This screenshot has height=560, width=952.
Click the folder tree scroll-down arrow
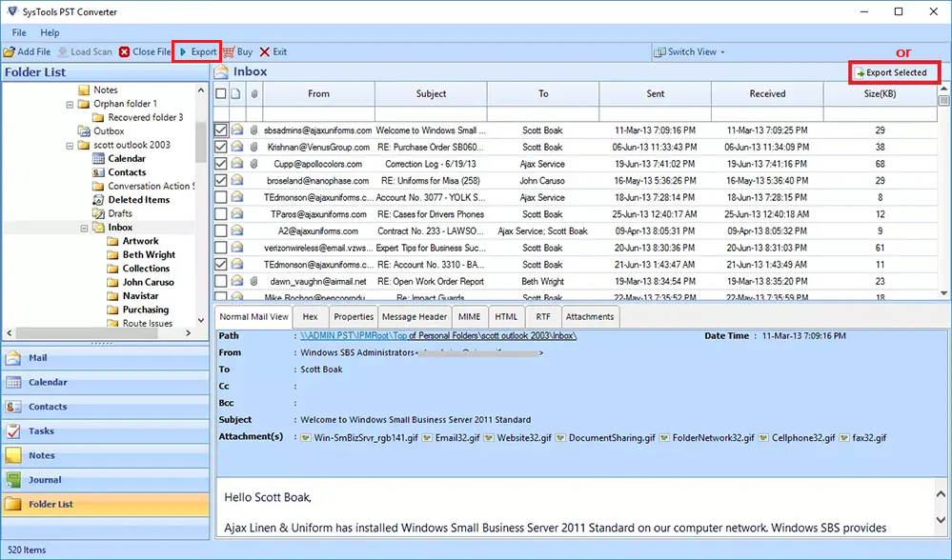[x=201, y=320]
